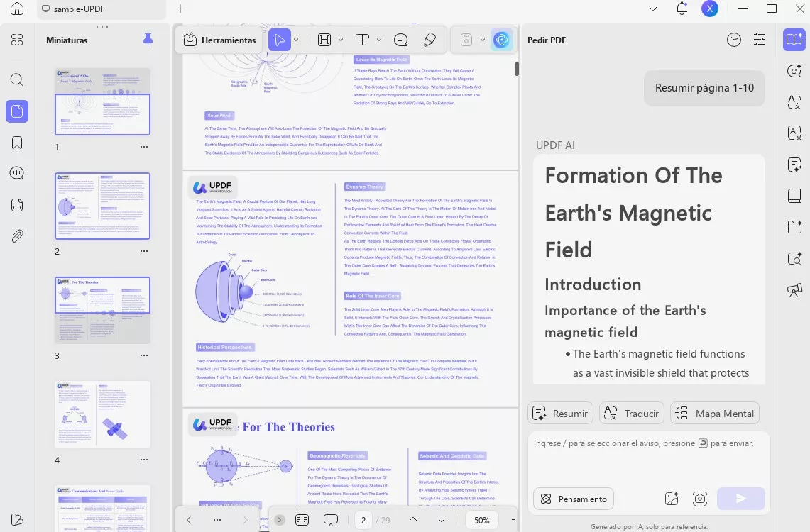Open the tab list chevron in title bar
This screenshot has height=532, width=810.
coord(653,9)
